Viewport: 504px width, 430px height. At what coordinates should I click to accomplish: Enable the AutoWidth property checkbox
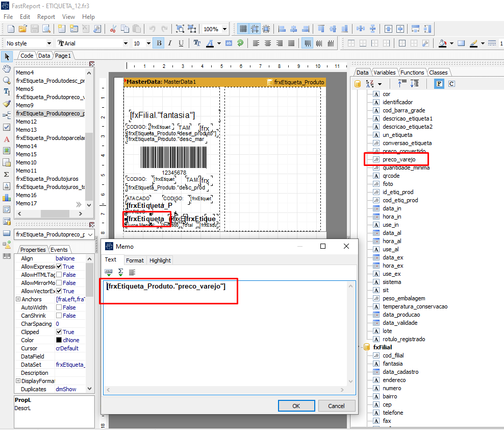pyautogui.click(x=59, y=307)
